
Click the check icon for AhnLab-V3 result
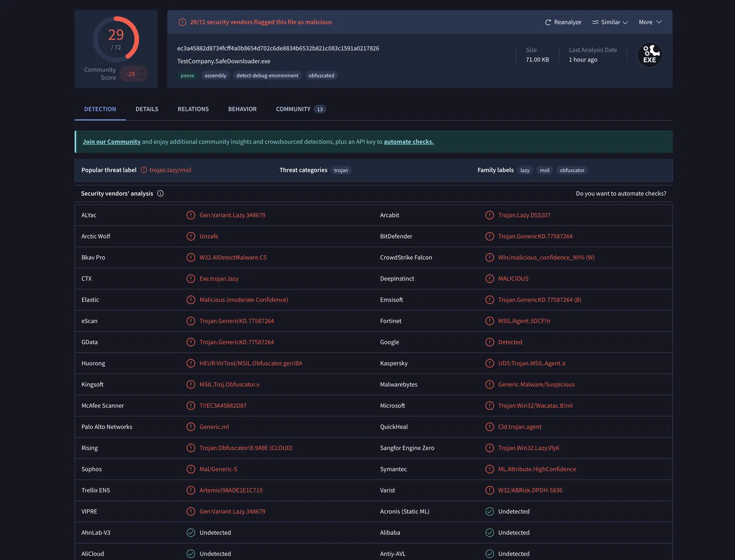[191, 533]
